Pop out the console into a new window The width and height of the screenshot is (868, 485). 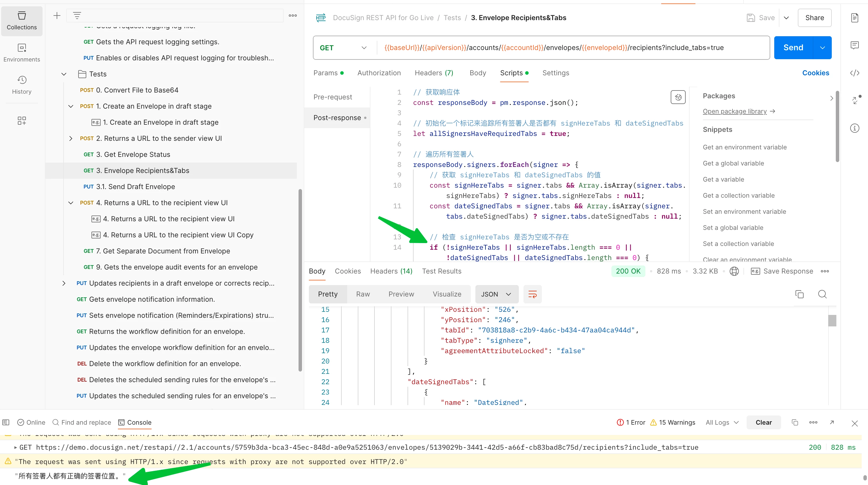831,422
